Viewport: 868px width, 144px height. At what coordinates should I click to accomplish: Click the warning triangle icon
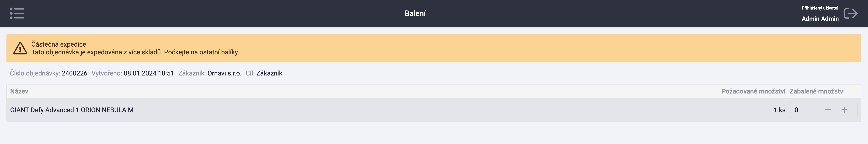click(20, 48)
